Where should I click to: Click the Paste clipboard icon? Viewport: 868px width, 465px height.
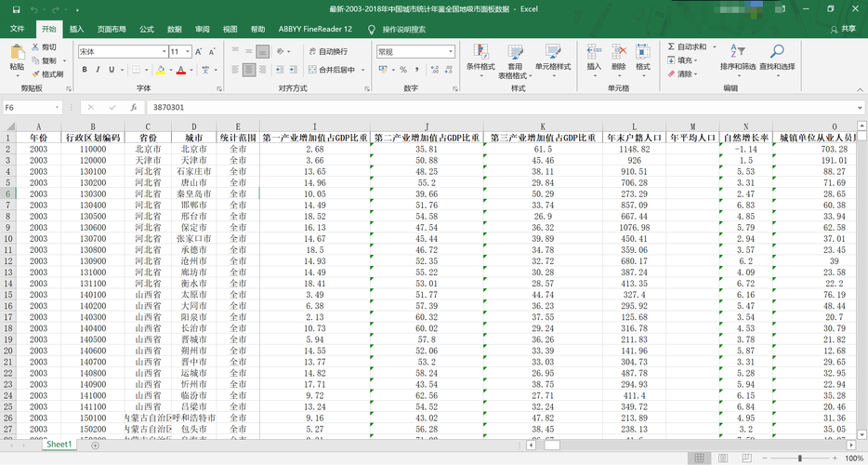click(x=17, y=53)
